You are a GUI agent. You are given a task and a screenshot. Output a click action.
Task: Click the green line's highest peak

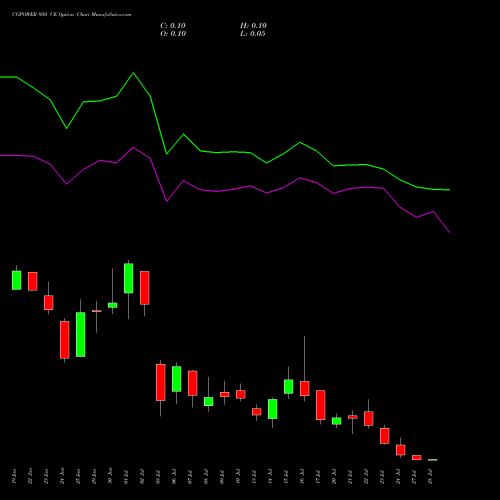click(134, 73)
